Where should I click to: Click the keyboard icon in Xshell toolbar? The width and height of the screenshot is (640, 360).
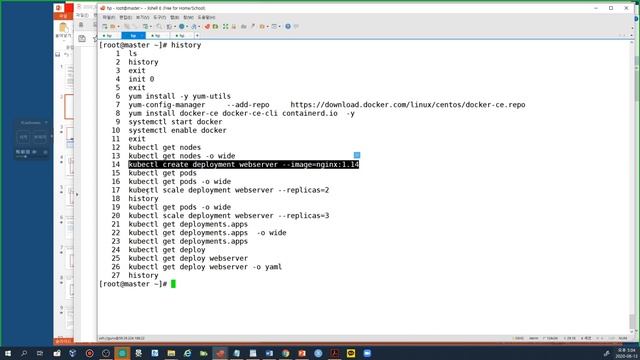244,27
